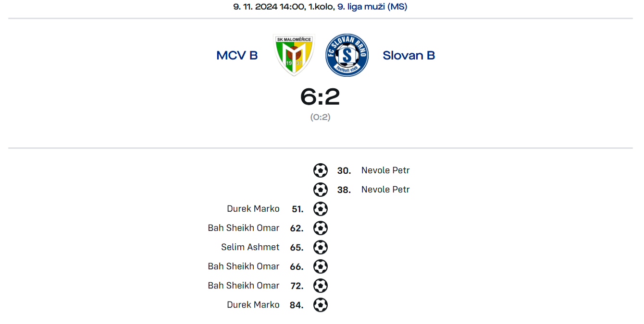The width and height of the screenshot is (644, 324).
Task: Click goal ball icon at minute 65
Action: click(321, 247)
